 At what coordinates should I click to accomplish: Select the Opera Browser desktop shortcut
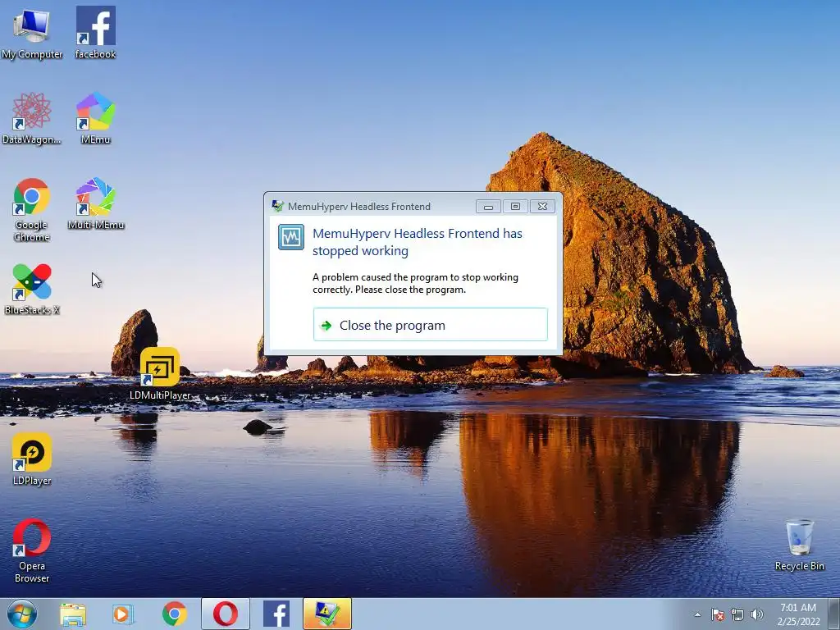point(32,550)
